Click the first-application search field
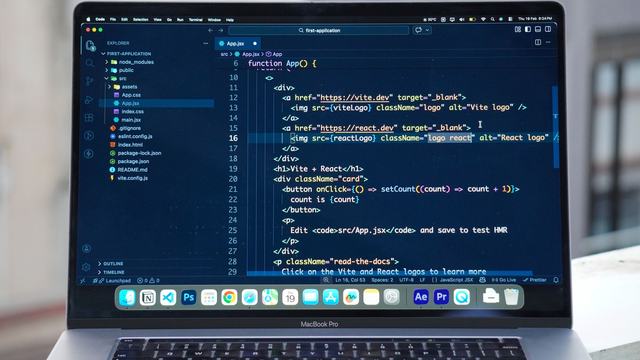The image size is (640, 360). 319,30
